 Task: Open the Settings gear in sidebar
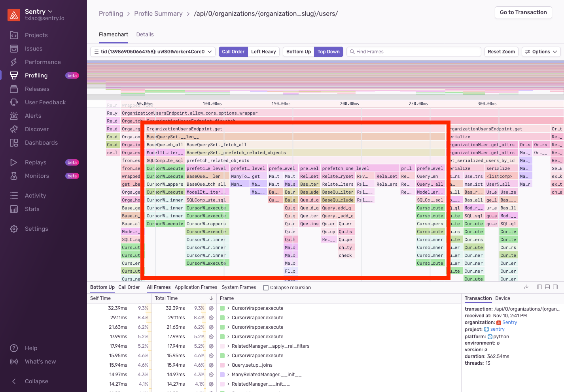(x=14, y=229)
